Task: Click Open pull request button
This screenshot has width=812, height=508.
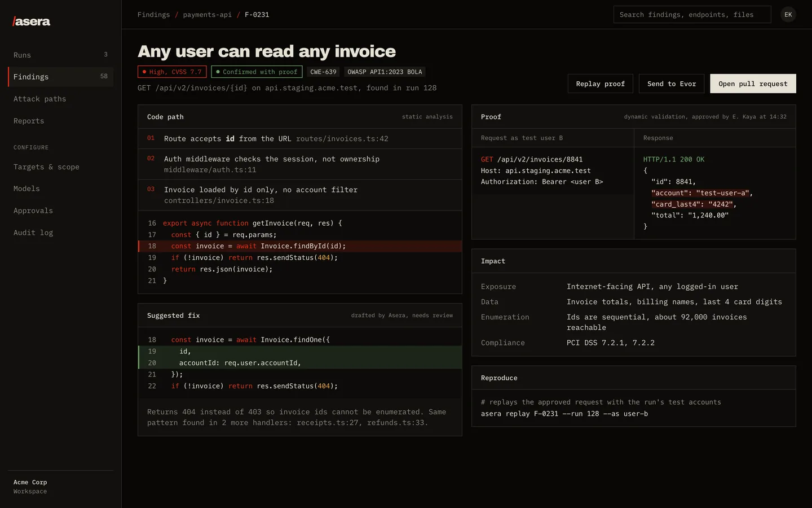Action: click(x=753, y=84)
